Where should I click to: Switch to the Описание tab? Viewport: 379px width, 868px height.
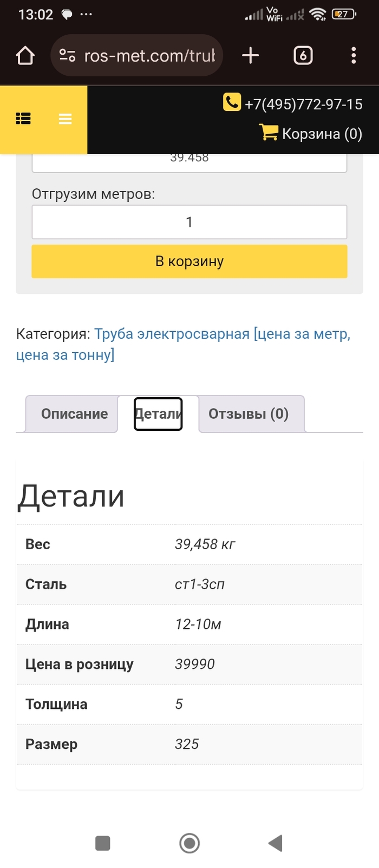pyautogui.click(x=74, y=414)
